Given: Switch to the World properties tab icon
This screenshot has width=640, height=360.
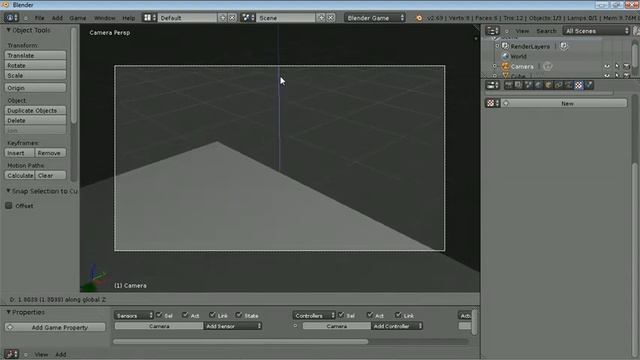Looking at the screenshot, I should pyautogui.click(x=538, y=85).
